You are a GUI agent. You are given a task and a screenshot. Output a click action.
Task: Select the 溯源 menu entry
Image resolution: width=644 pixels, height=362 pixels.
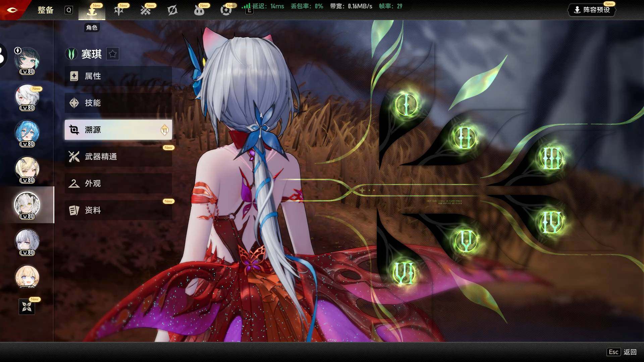click(118, 130)
